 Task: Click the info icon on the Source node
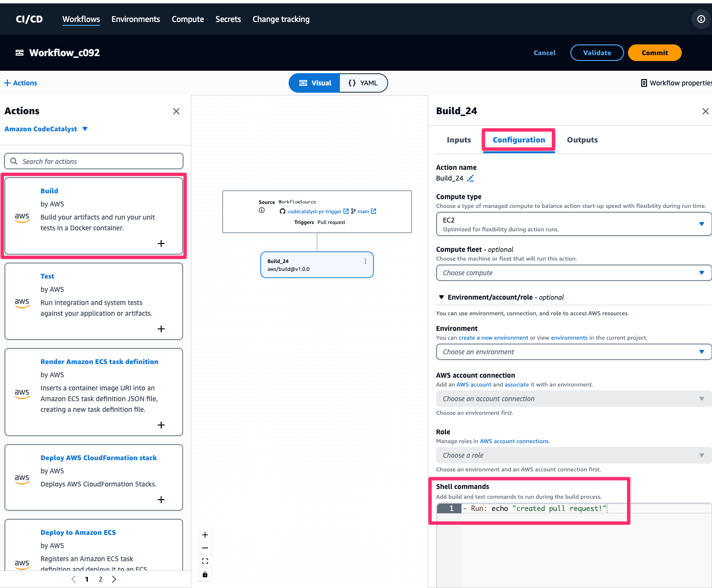[262, 210]
